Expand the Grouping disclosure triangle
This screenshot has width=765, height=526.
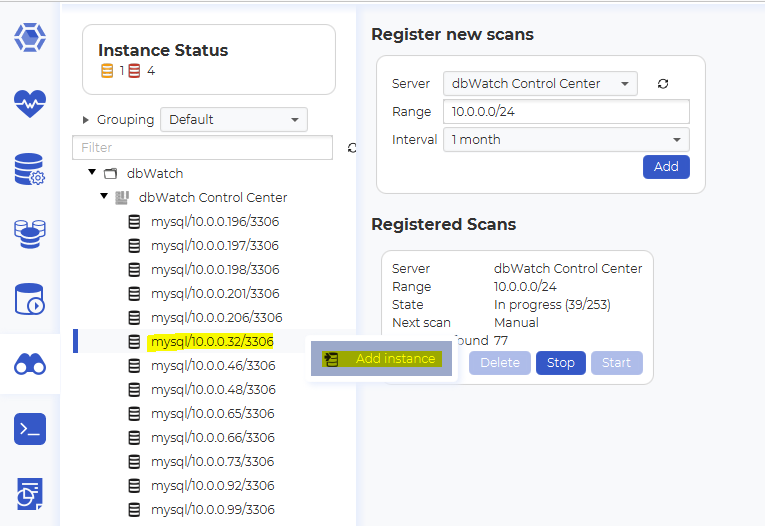point(86,120)
